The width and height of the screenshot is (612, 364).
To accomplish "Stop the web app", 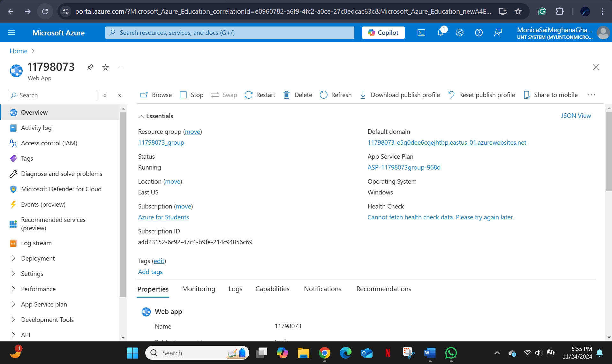I will (x=192, y=95).
